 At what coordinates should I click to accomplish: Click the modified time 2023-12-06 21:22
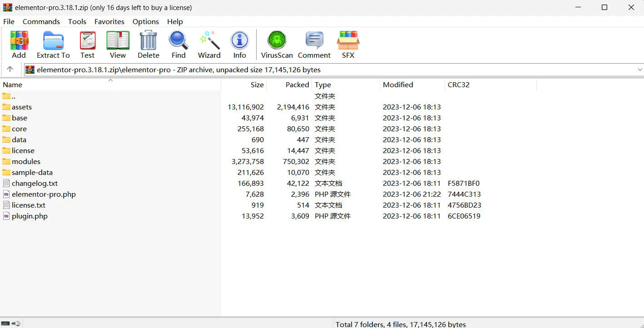[412, 194]
